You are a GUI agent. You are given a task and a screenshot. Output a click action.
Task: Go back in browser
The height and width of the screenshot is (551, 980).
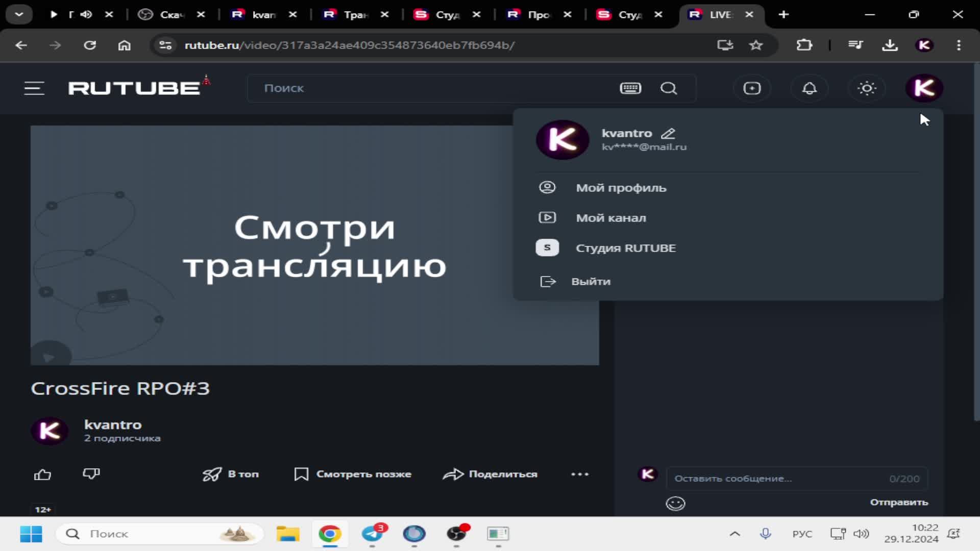(21, 45)
